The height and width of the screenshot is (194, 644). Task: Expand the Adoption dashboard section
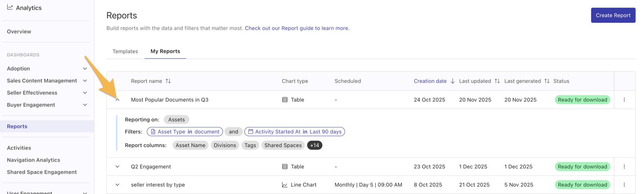coord(85,69)
